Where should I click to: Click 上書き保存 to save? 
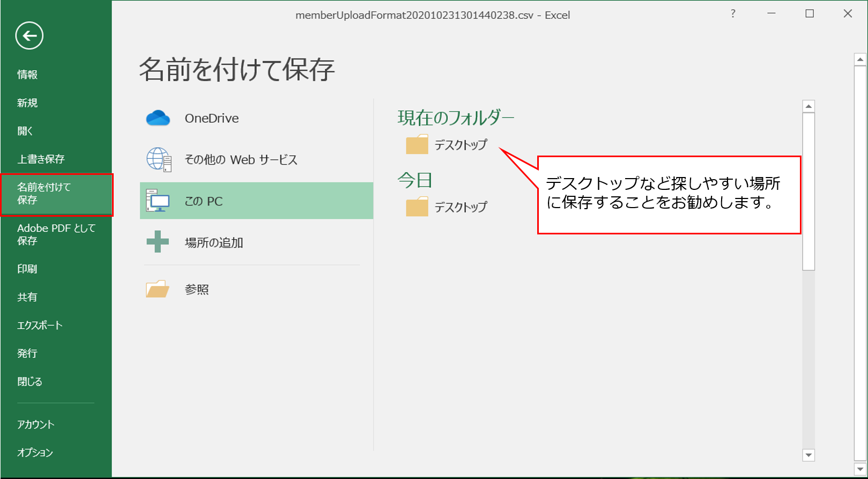click(41, 159)
